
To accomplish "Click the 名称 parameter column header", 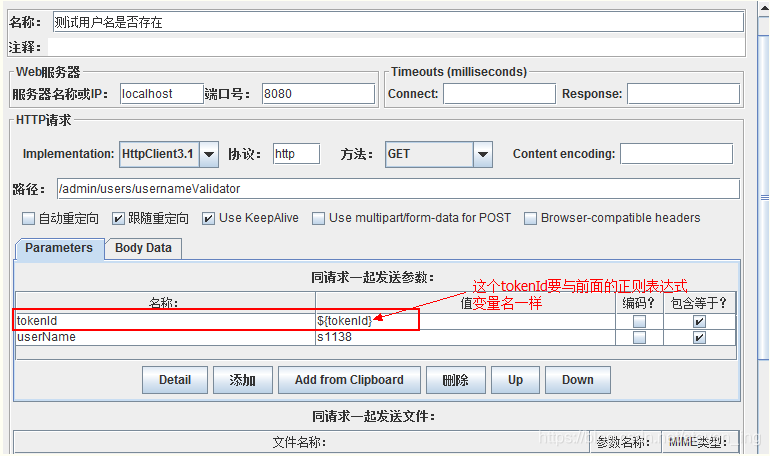I will coord(165,303).
